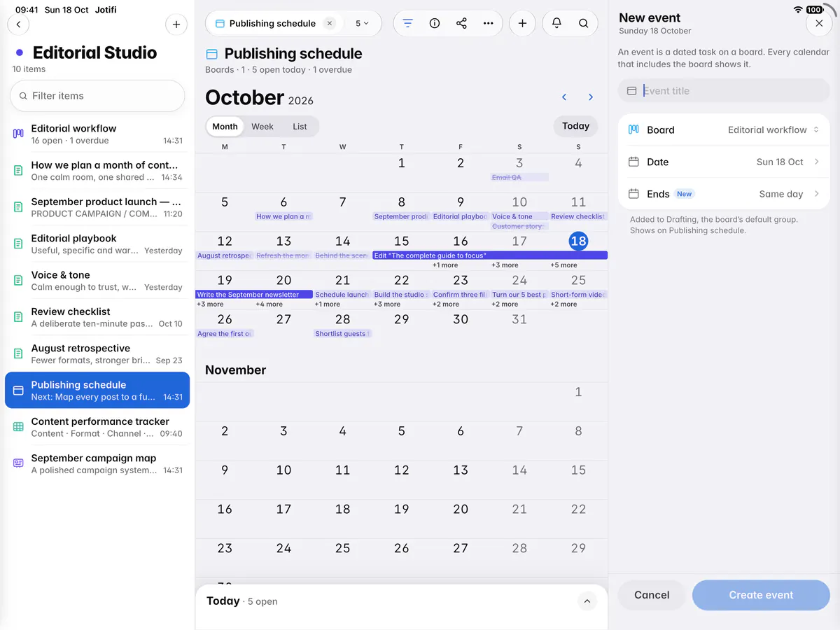Open notifications bell
Image resolution: width=840 pixels, height=630 pixels.
pos(556,23)
